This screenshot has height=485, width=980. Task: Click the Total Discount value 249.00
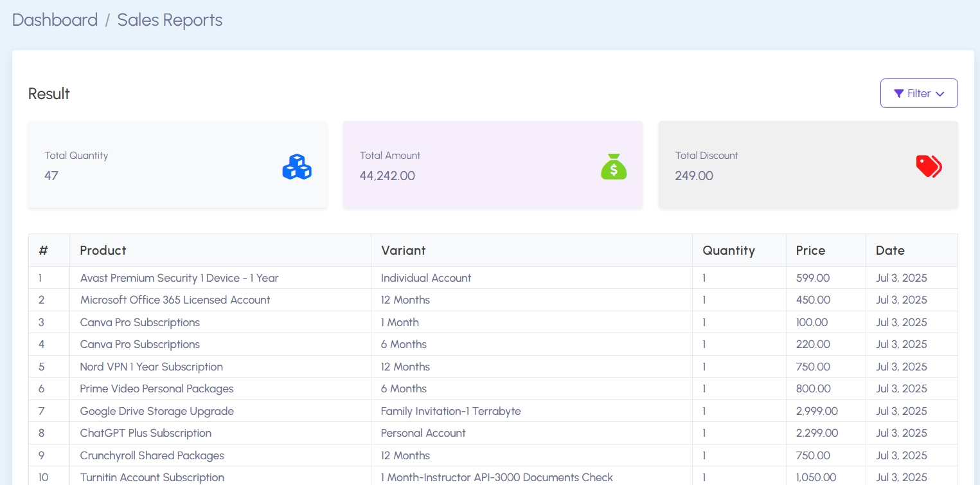click(694, 176)
